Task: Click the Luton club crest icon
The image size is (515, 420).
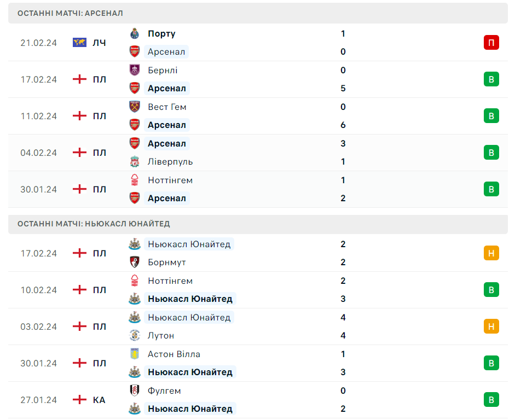Action: tap(135, 335)
